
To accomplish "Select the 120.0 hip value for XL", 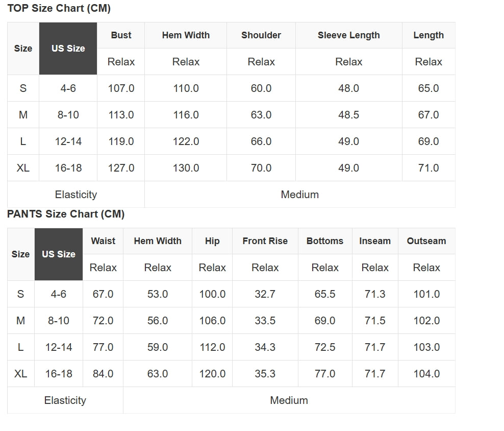I will pyautogui.click(x=212, y=374).
